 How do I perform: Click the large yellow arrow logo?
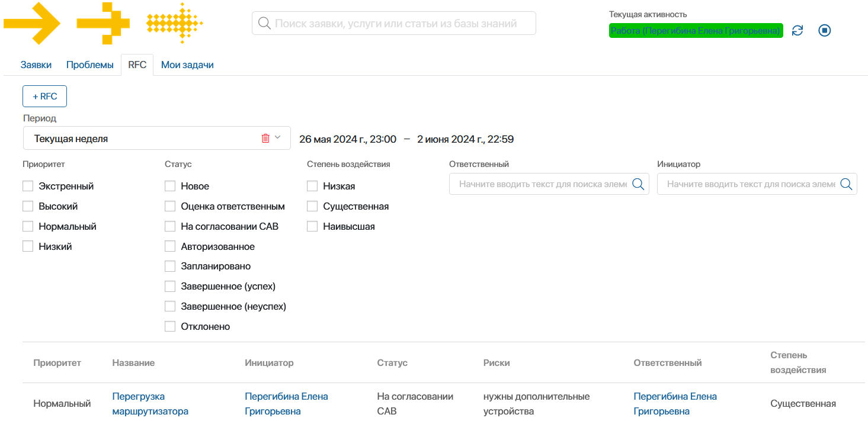click(32, 24)
